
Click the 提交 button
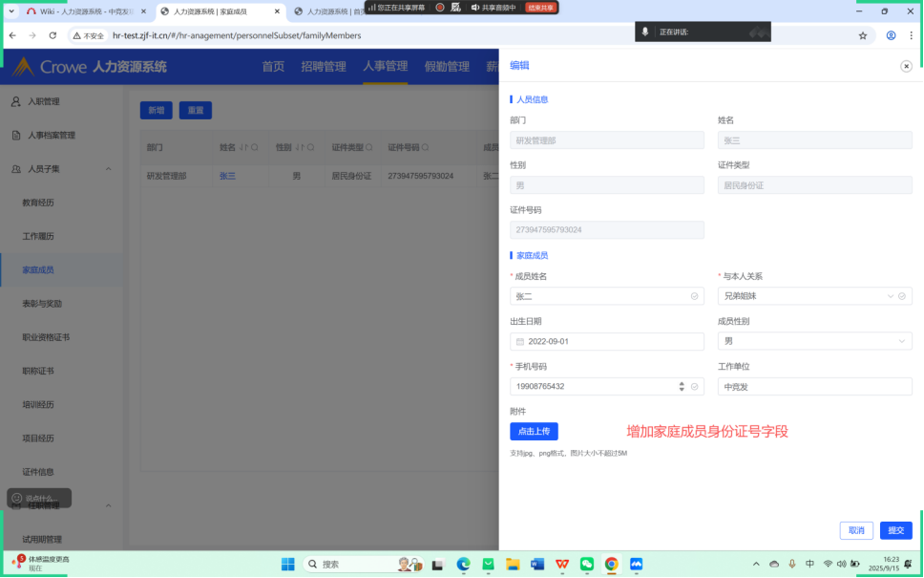pos(895,530)
